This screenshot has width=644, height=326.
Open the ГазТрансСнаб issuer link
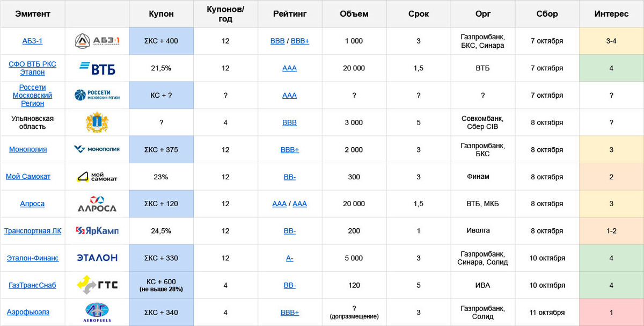pos(32,285)
